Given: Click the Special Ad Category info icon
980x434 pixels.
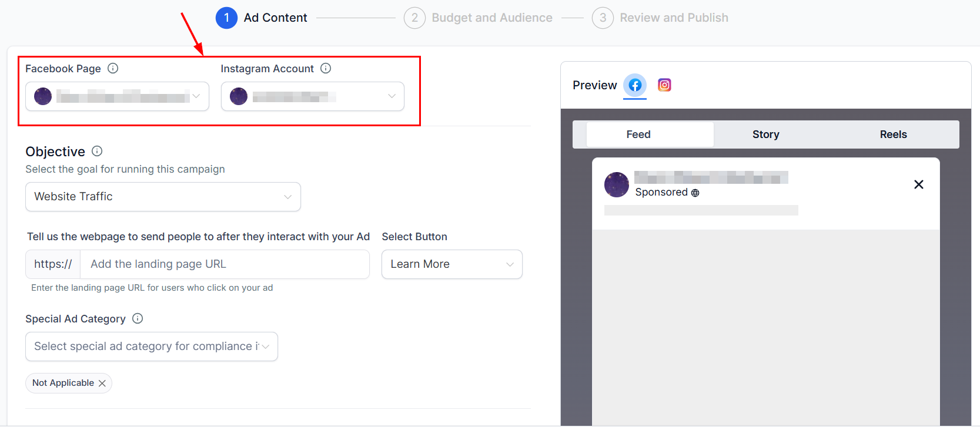Looking at the screenshot, I should [x=138, y=319].
